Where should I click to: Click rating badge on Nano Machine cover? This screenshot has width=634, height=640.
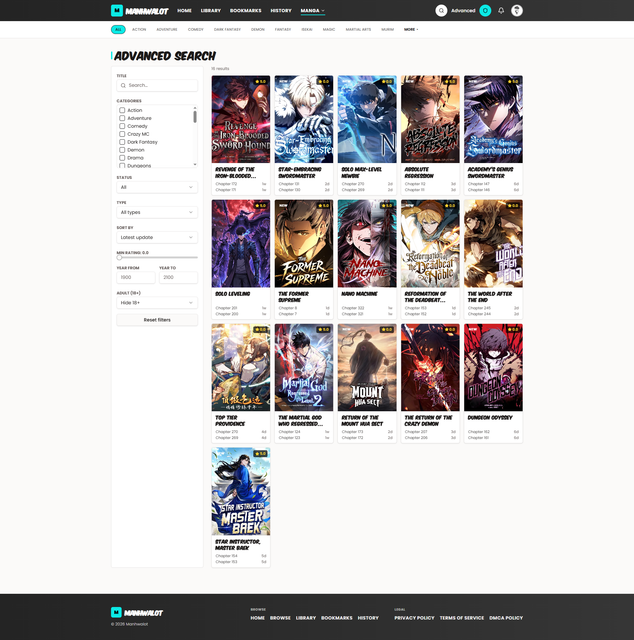[387, 206]
